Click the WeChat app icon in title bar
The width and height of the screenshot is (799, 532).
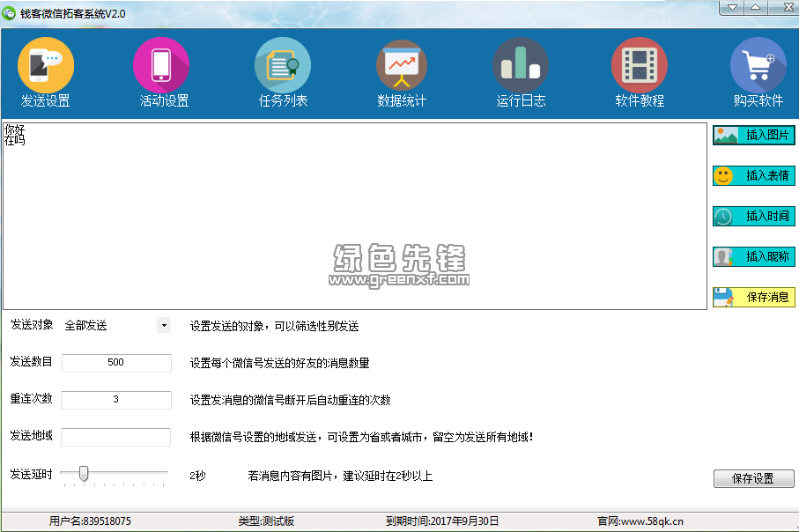point(10,13)
